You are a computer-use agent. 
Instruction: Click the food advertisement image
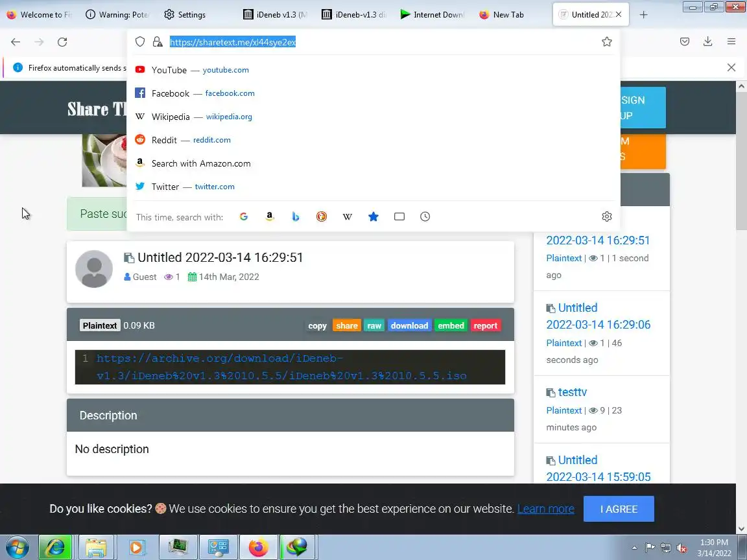[104, 161]
